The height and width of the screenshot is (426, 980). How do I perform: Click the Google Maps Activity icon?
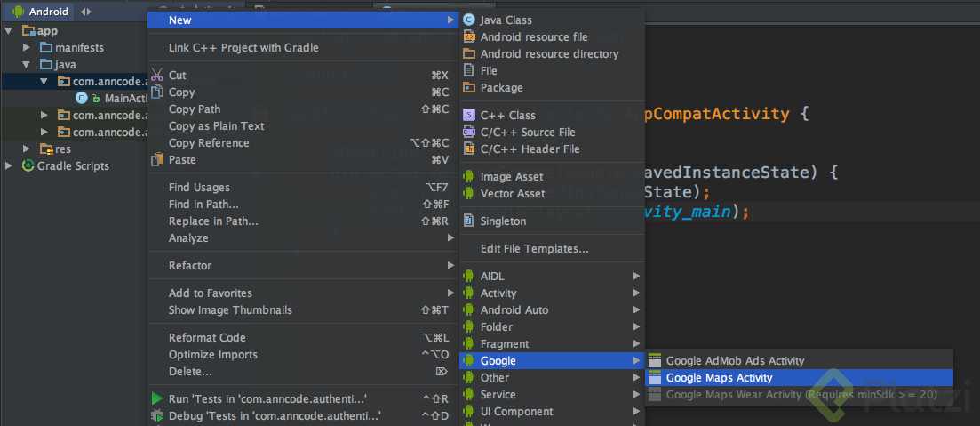coord(655,377)
